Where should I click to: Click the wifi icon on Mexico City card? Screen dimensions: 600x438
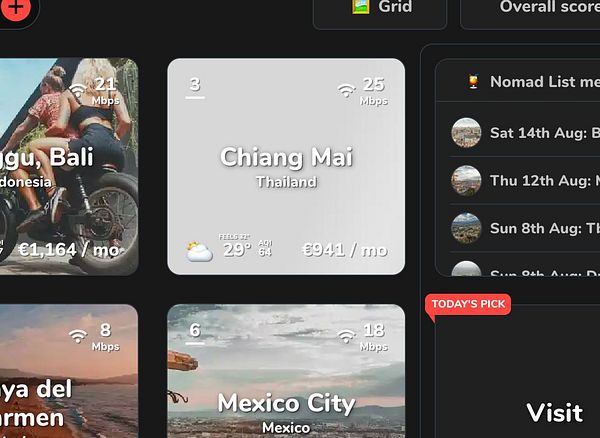[346, 336]
